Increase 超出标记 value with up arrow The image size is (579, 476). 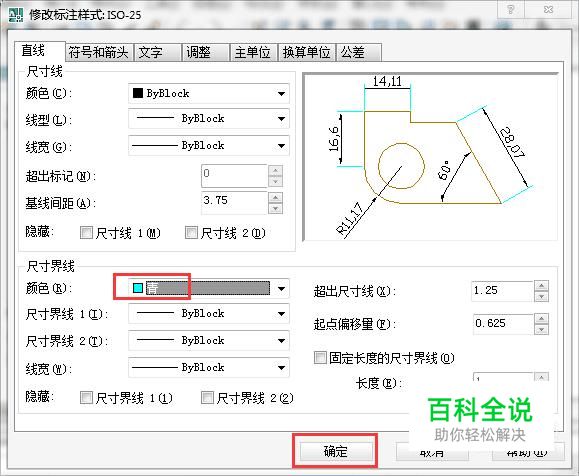pos(275,171)
